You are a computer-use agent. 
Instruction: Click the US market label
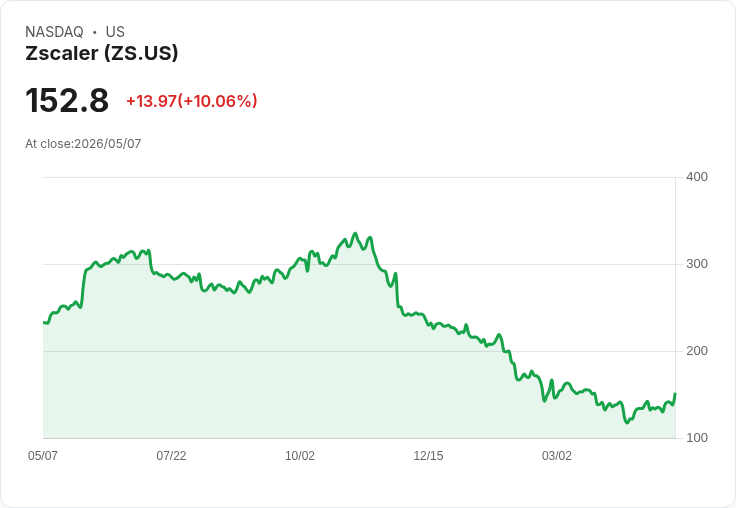coord(115,32)
